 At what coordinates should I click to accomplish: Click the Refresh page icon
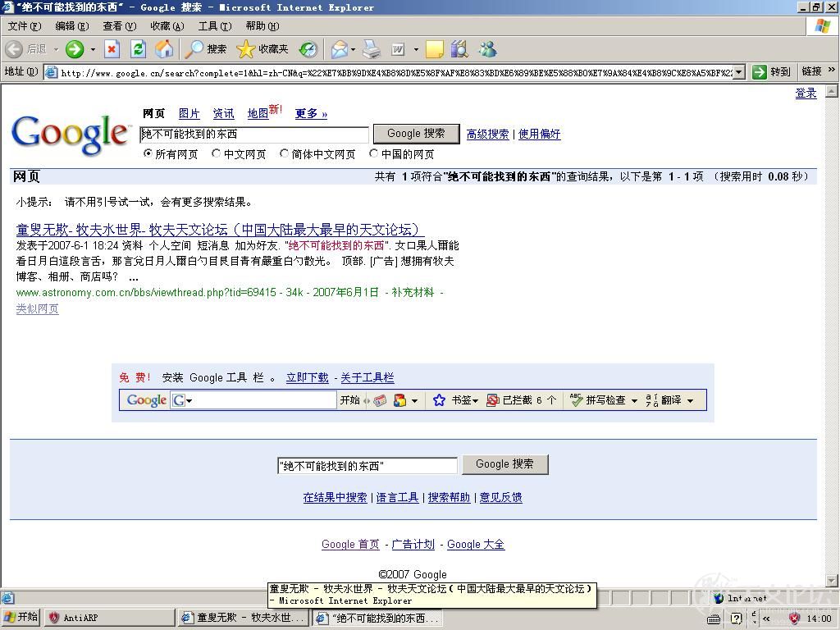coord(138,49)
